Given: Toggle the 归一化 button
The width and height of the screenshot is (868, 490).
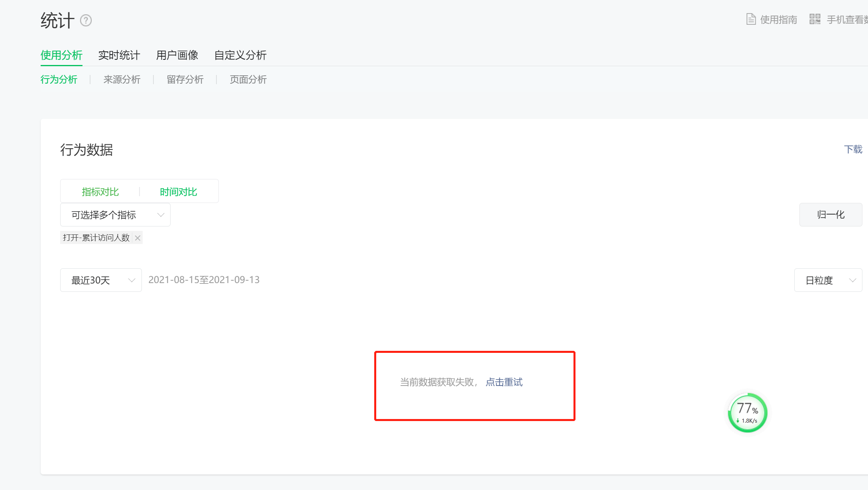Looking at the screenshot, I should point(831,215).
